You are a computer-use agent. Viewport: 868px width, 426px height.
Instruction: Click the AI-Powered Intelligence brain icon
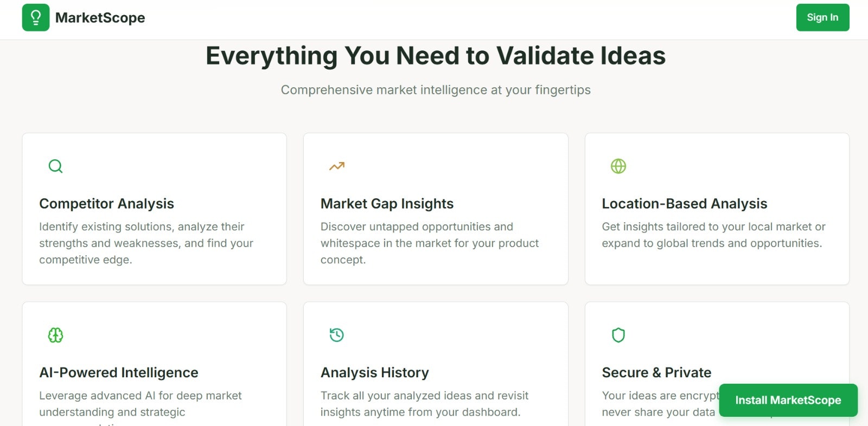pos(56,335)
